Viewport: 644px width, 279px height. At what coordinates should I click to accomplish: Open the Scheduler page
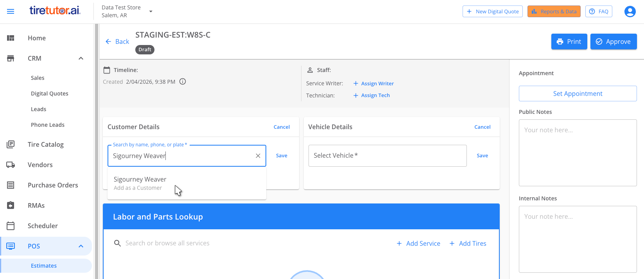(x=43, y=226)
